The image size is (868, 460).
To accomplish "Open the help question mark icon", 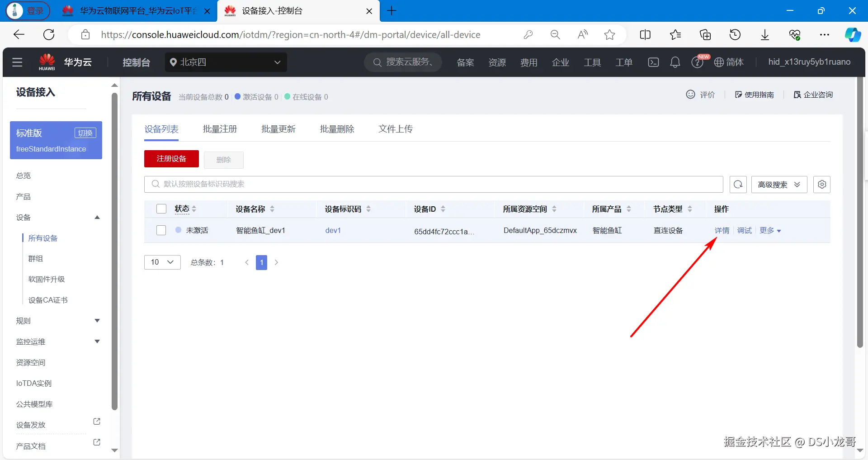I will point(697,62).
